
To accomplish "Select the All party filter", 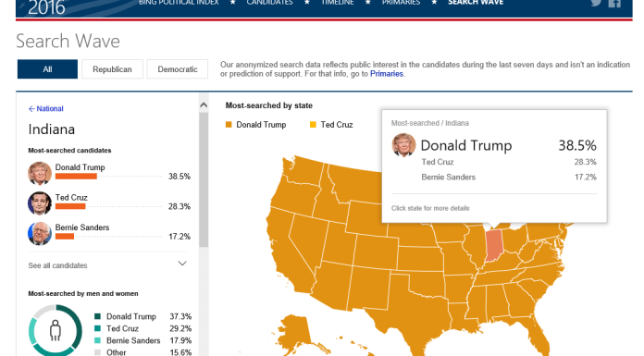I will [47, 69].
